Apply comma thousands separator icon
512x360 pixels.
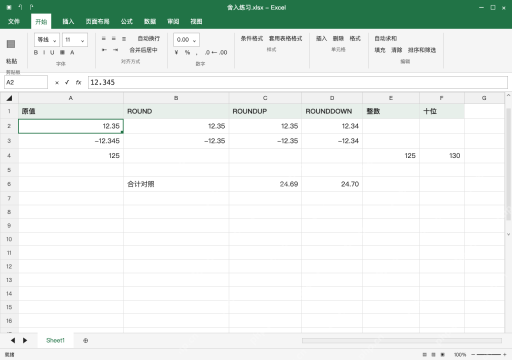tap(197, 53)
